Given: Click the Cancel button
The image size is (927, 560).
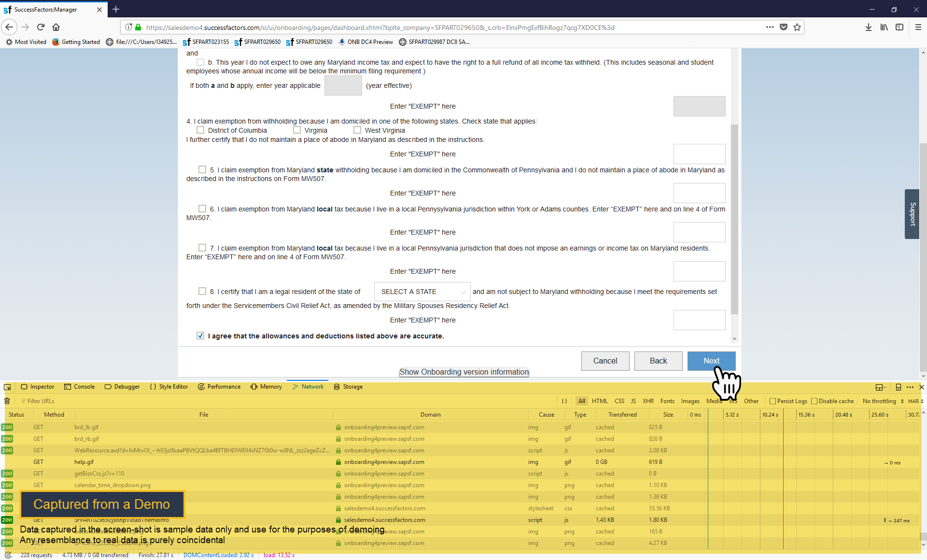Looking at the screenshot, I should pyautogui.click(x=605, y=361).
